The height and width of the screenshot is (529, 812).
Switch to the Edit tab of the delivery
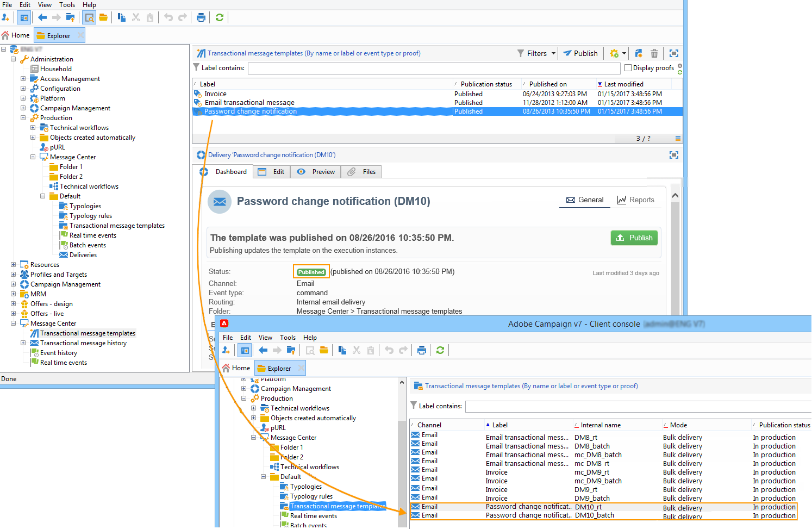pyautogui.click(x=271, y=172)
